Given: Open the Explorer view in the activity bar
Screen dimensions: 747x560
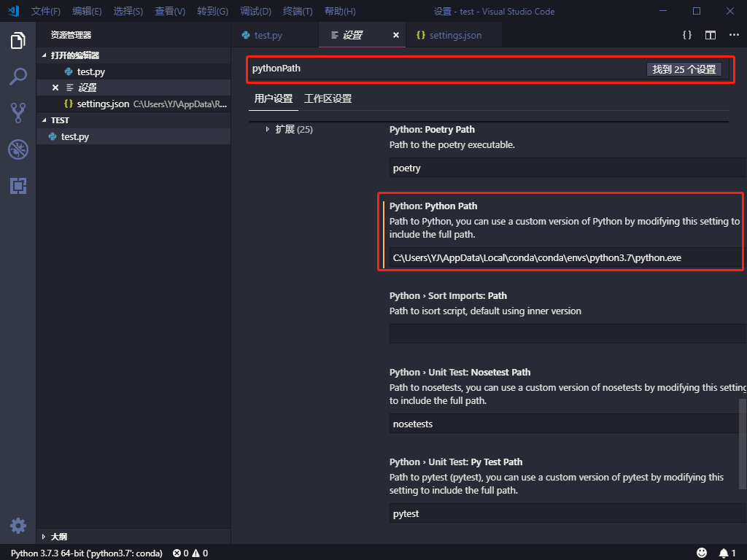Looking at the screenshot, I should (x=18, y=41).
